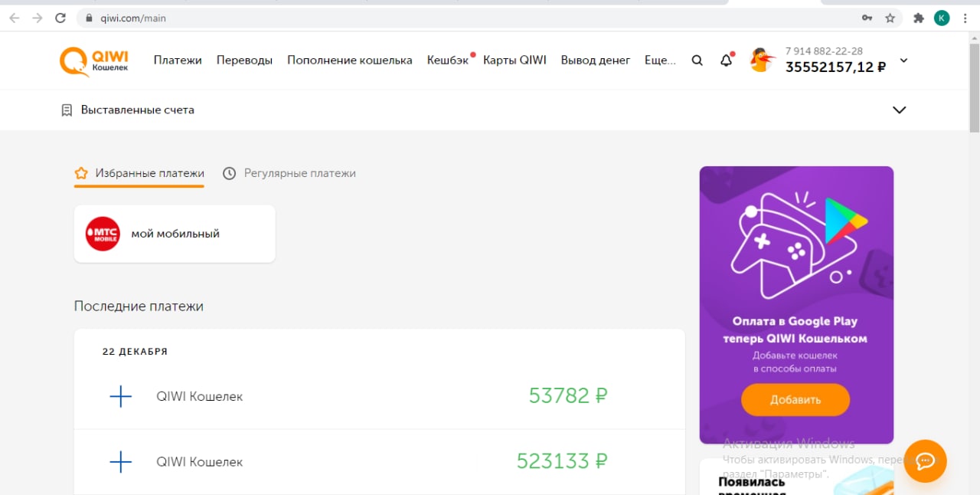Viewport: 980px width, 495px height.
Task: Click the Добавить button on banner
Action: pyautogui.click(x=795, y=399)
